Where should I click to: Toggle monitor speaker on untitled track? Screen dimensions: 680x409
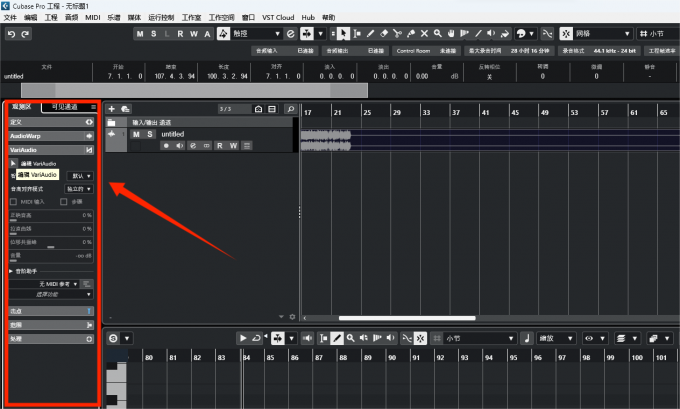180,146
